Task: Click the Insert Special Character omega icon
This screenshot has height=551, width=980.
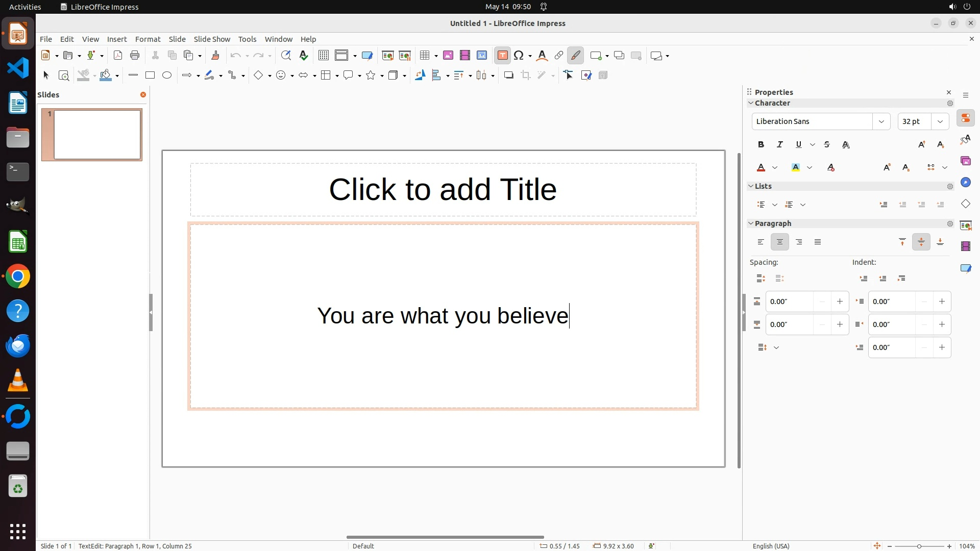Action: point(519,56)
